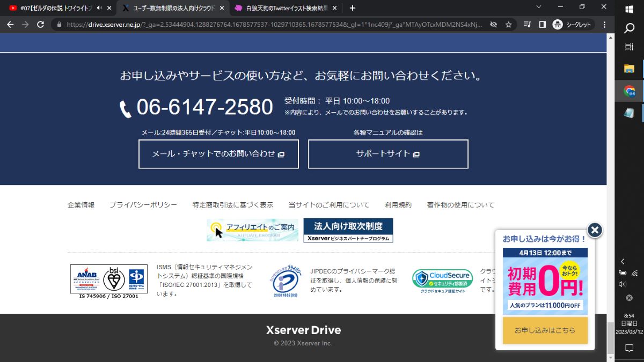This screenshot has width=644, height=362.
Task: Click the お申し込みはこちら button
Action: click(x=545, y=330)
